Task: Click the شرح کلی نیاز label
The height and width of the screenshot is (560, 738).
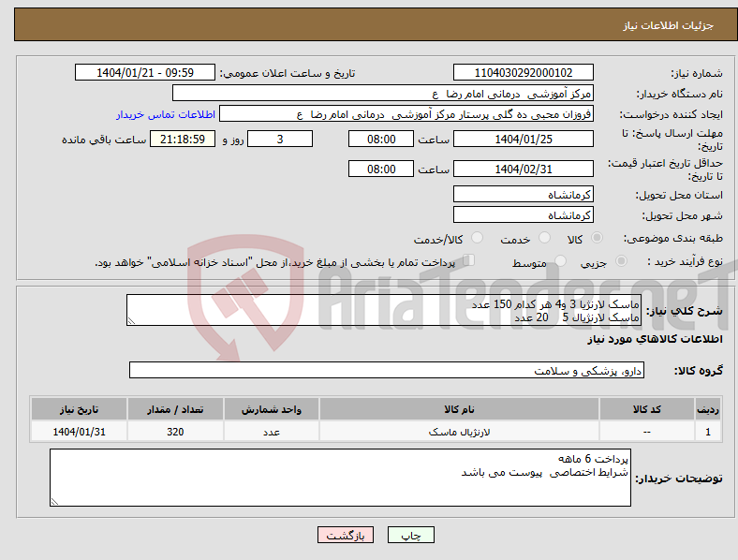Action: tap(684, 311)
